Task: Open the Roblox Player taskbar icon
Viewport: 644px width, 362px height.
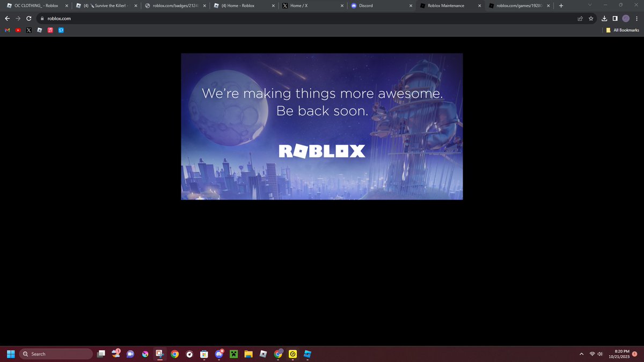Action: (263, 354)
